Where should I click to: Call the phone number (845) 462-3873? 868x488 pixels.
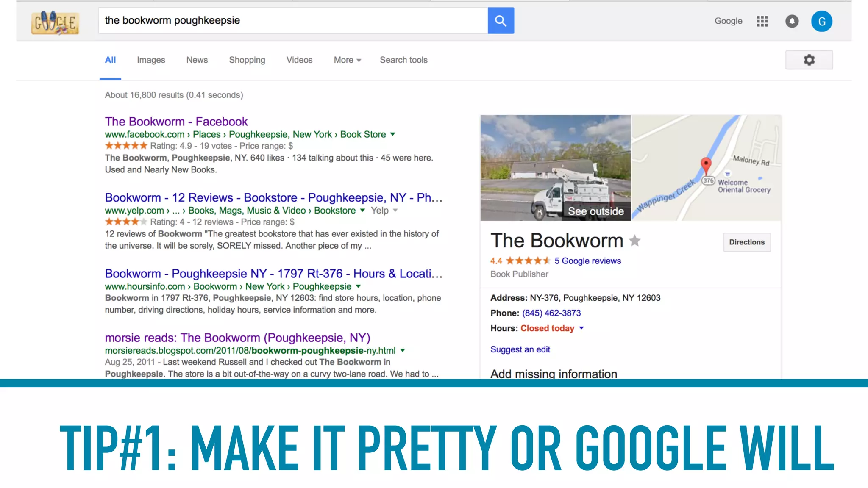pyautogui.click(x=551, y=313)
